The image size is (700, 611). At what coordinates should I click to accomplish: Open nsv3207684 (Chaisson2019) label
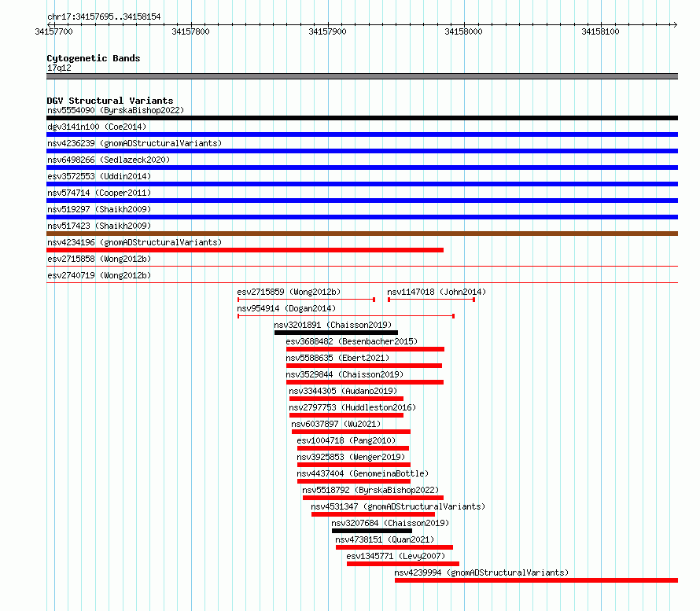[390, 523]
